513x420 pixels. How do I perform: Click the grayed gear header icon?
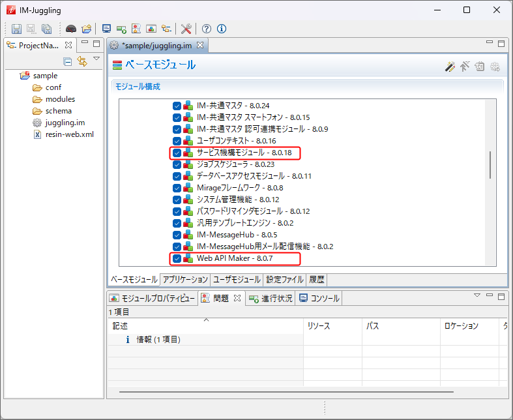[495, 67]
